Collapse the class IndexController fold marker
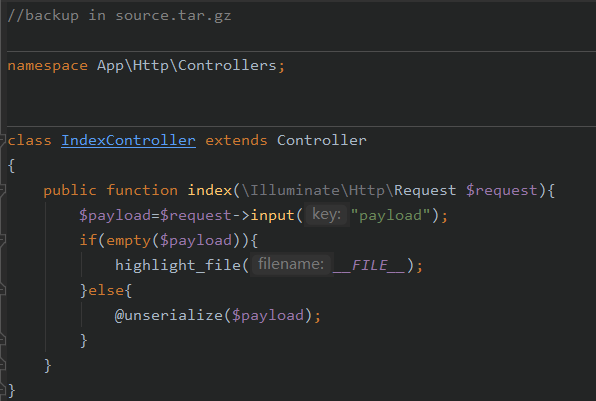This screenshot has height=401, width=596. [2, 140]
